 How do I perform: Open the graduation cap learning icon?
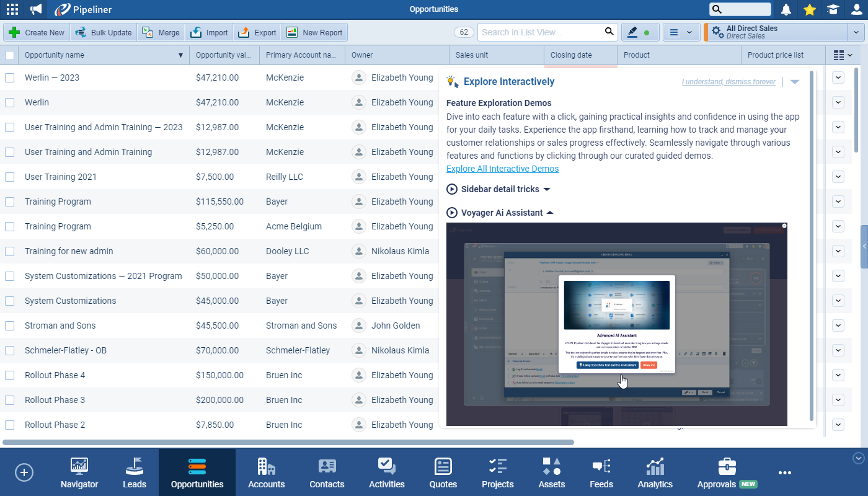pos(832,9)
